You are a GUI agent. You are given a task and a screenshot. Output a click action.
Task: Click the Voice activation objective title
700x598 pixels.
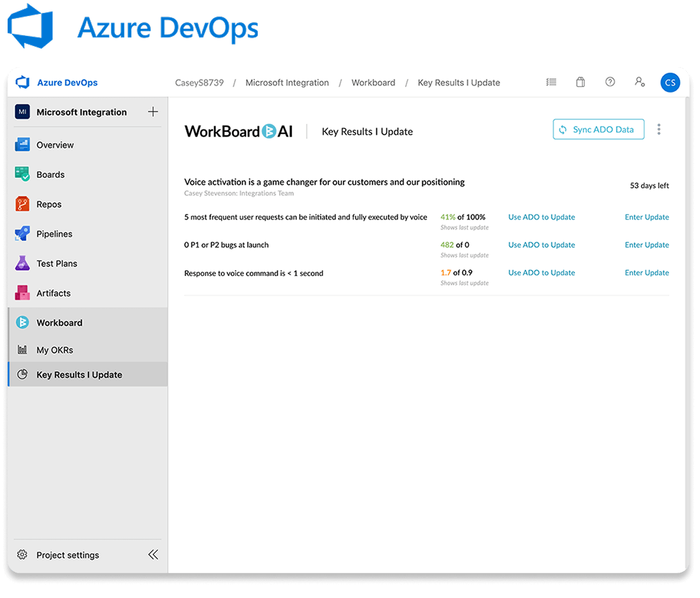click(324, 182)
